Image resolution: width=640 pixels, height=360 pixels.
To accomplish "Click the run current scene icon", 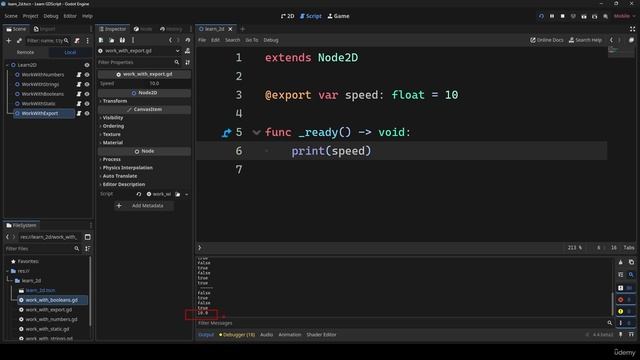I will point(584,16).
